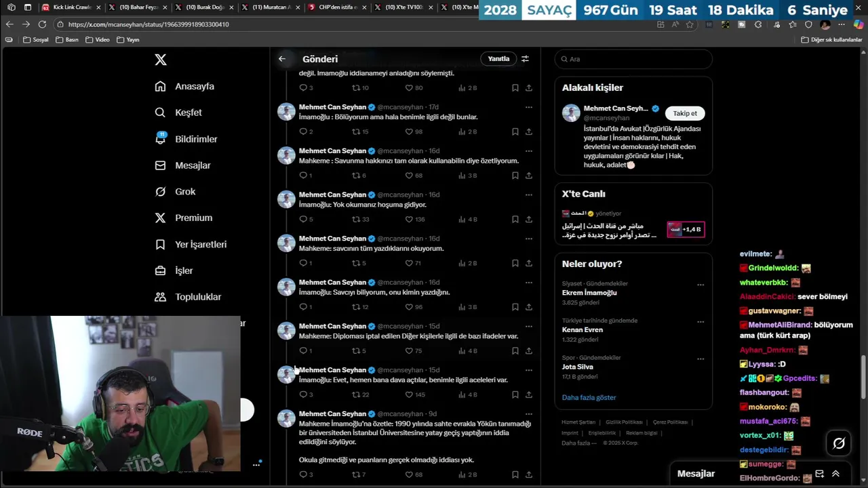Open Kenan Evren trending topic

pyautogui.click(x=583, y=330)
